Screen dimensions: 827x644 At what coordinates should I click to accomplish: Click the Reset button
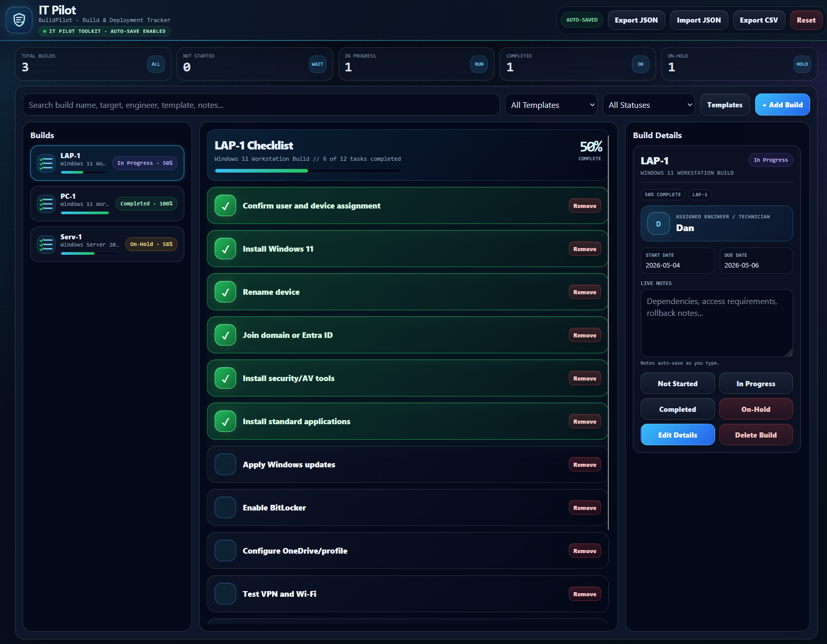(806, 20)
